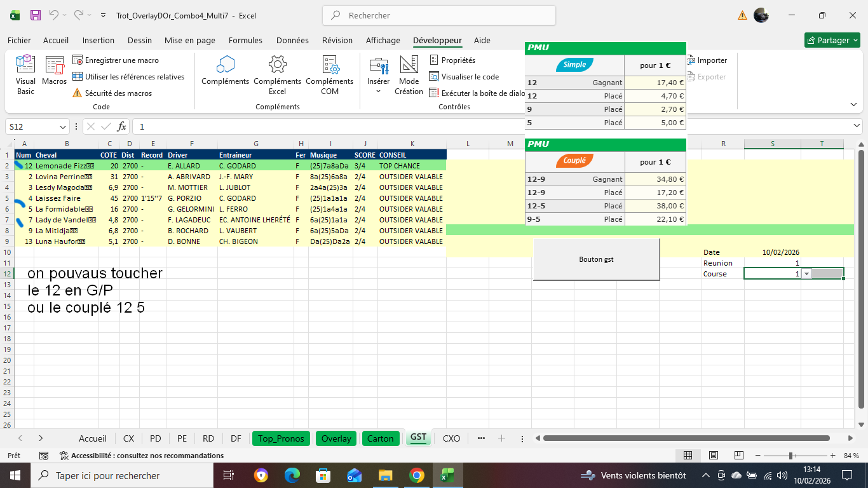Click the 84 % zoom level
The width and height of the screenshot is (868, 488).
coord(851,456)
